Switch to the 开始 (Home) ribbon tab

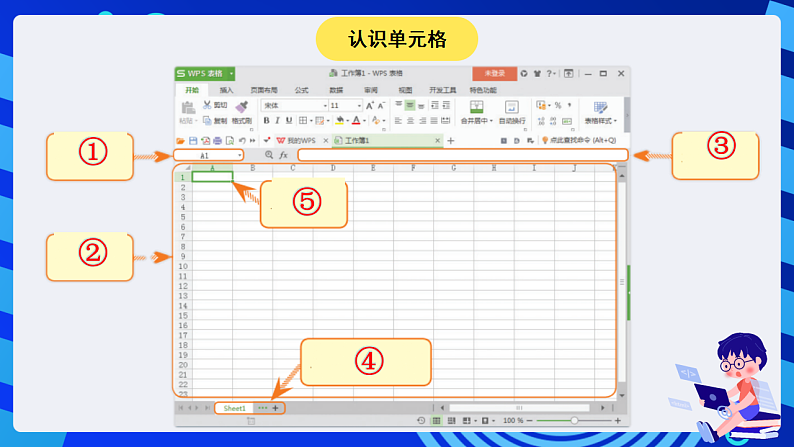coord(192,90)
